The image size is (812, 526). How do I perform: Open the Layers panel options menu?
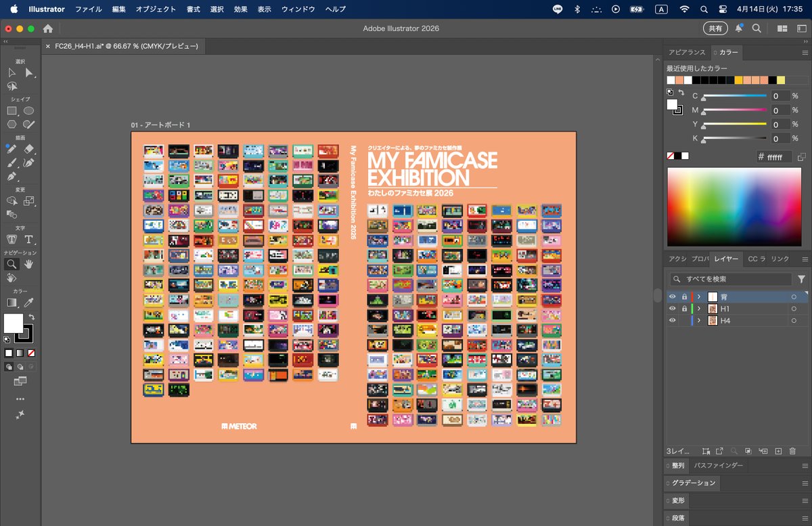(x=805, y=259)
